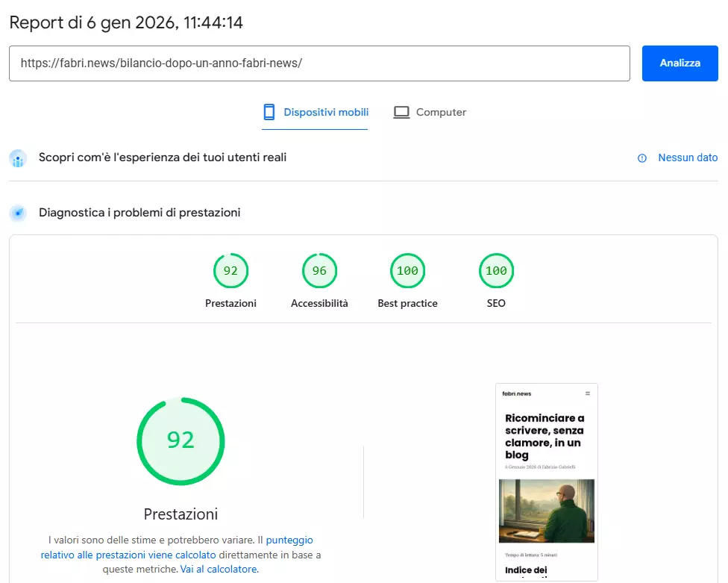Image resolution: width=728 pixels, height=583 pixels.
Task: Click the large Prestazioni heading below gauge
Action: [x=181, y=514]
